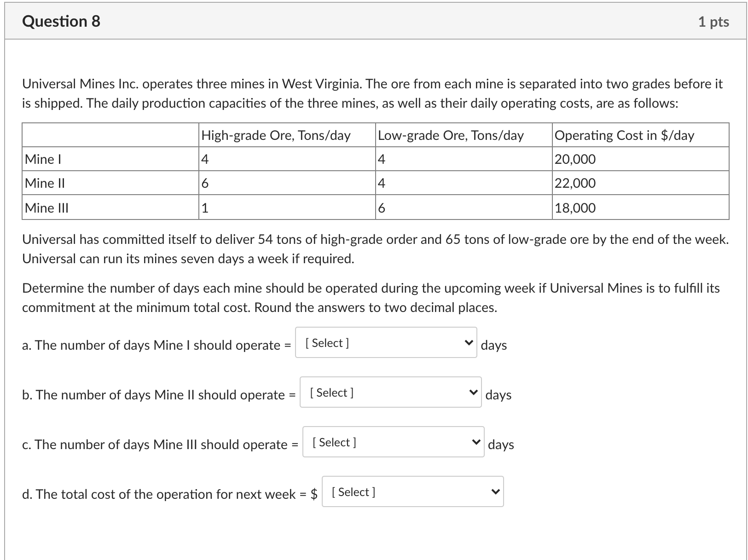Click the chevron on Mine III selector
The height and width of the screenshot is (560, 748).
point(477,442)
